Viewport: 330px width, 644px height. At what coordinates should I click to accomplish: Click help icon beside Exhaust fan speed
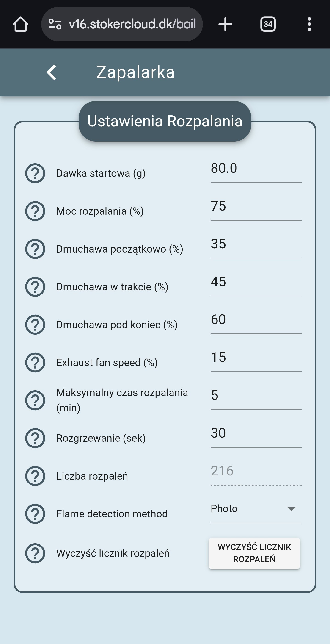point(35,362)
